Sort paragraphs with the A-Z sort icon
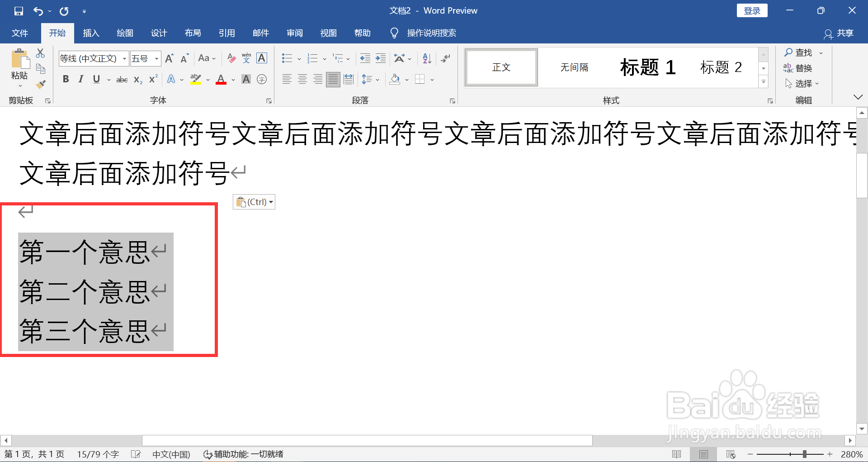 point(427,58)
